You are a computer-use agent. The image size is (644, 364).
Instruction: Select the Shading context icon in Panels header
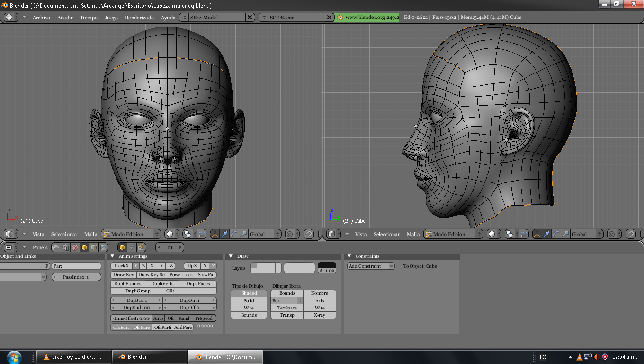coord(75,247)
